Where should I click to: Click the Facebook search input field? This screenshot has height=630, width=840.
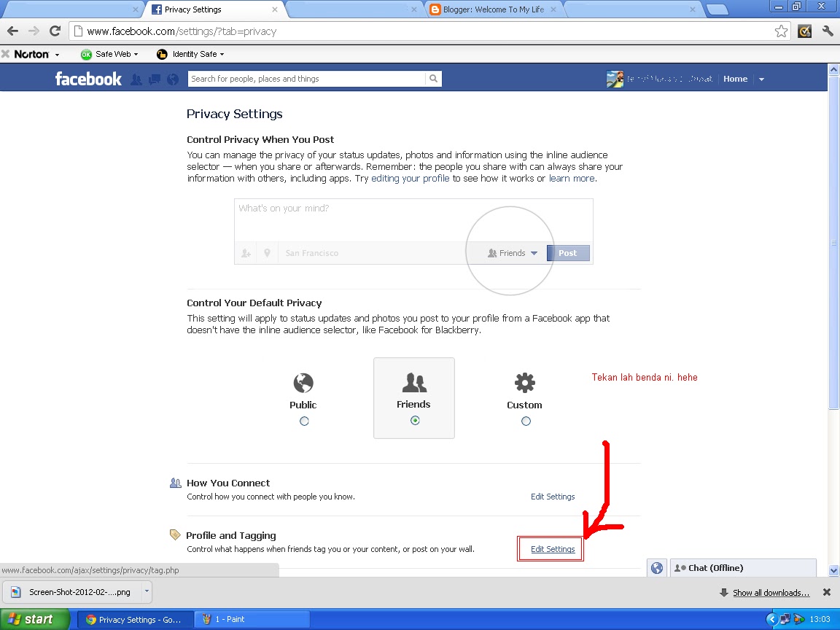[x=307, y=79]
